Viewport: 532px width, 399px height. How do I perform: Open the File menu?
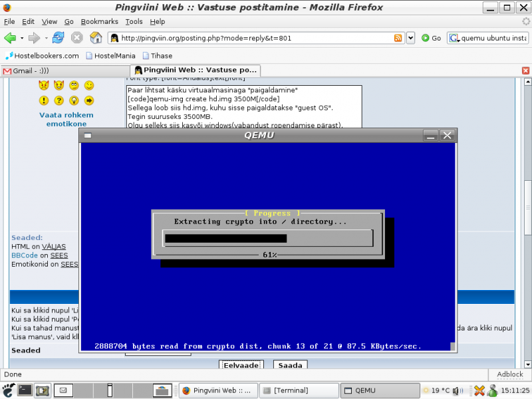9,22
